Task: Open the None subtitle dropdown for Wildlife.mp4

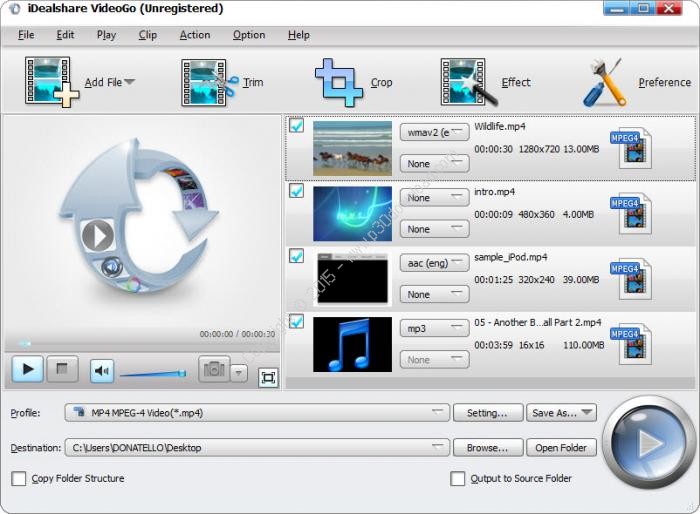Action: coord(434,163)
